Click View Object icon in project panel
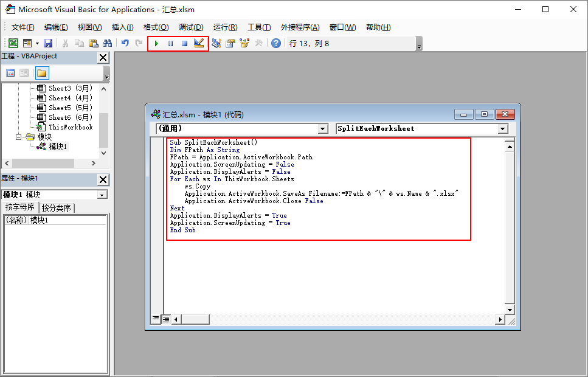 [24, 73]
